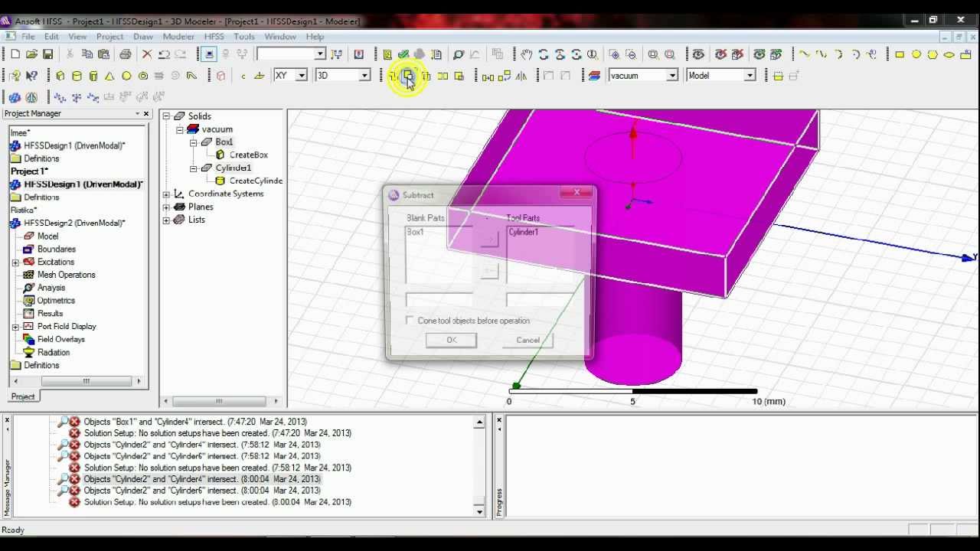
Task: Open the Modeler menu
Action: [178, 37]
